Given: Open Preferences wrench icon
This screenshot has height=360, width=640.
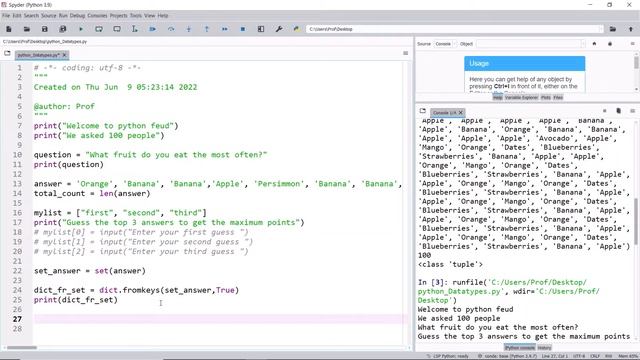Looking at the screenshot, I should point(279,29).
